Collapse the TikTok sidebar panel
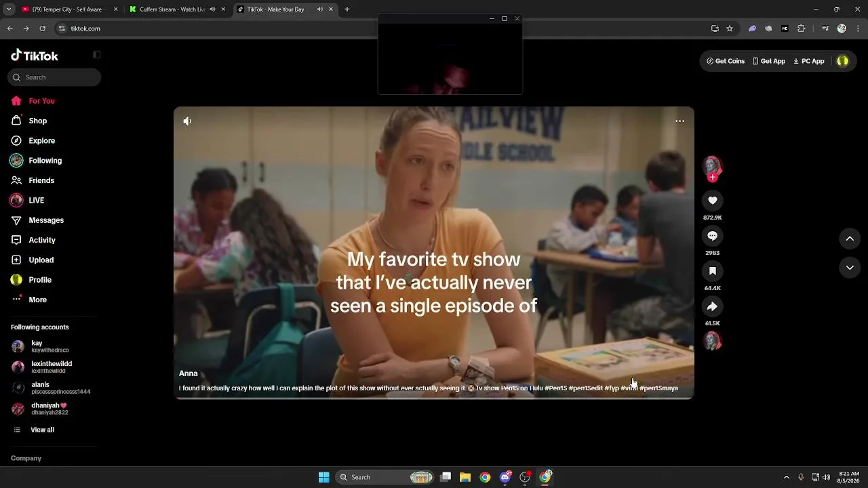 (96, 55)
